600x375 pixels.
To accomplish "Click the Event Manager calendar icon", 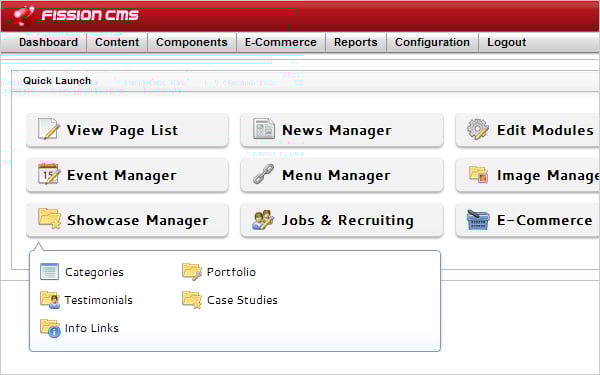I will [x=49, y=174].
